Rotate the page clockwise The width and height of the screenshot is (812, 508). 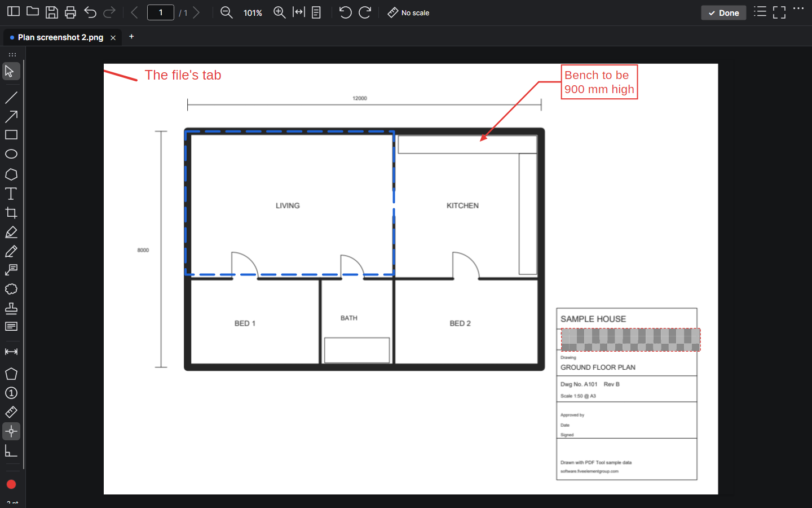(365, 12)
